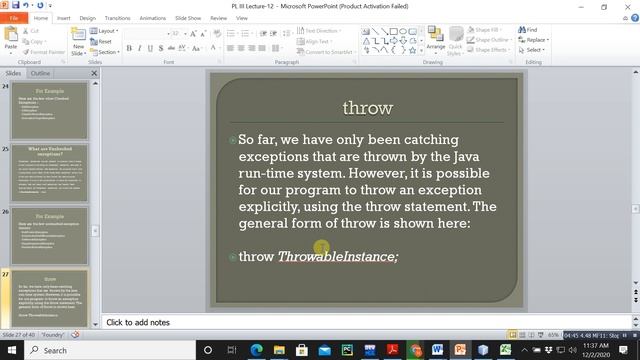This screenshot has width=640, height=360.
Task: Select the text box shape in gallery
Action: (x=366, y=31)
